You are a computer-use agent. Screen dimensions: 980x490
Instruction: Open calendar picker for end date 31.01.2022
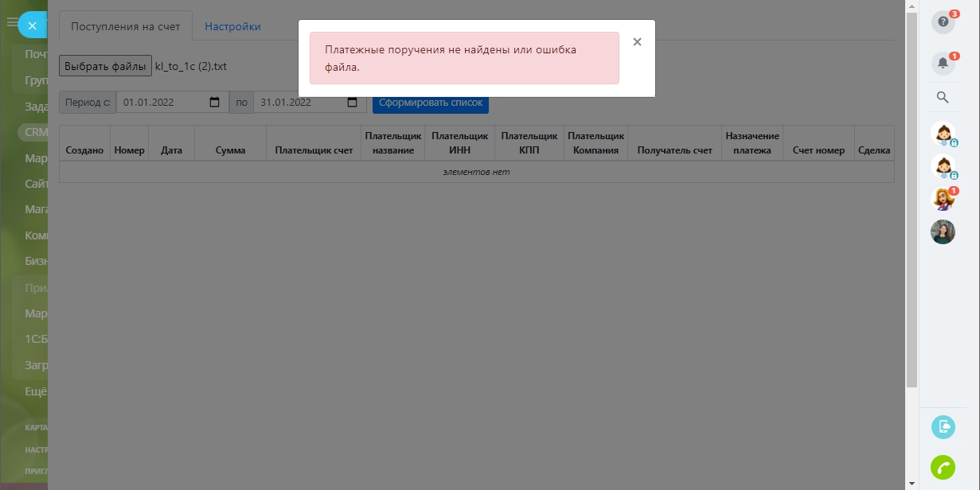[x=352, y=103]
